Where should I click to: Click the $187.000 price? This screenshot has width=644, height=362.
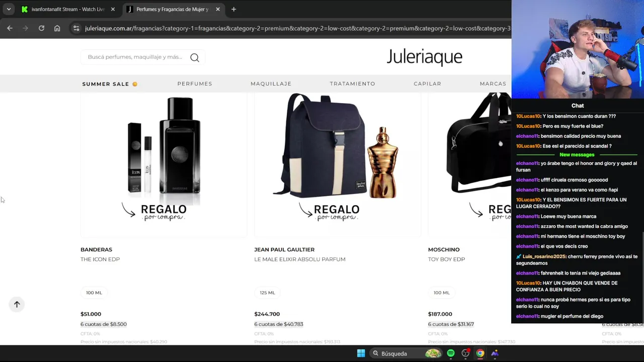440,314
